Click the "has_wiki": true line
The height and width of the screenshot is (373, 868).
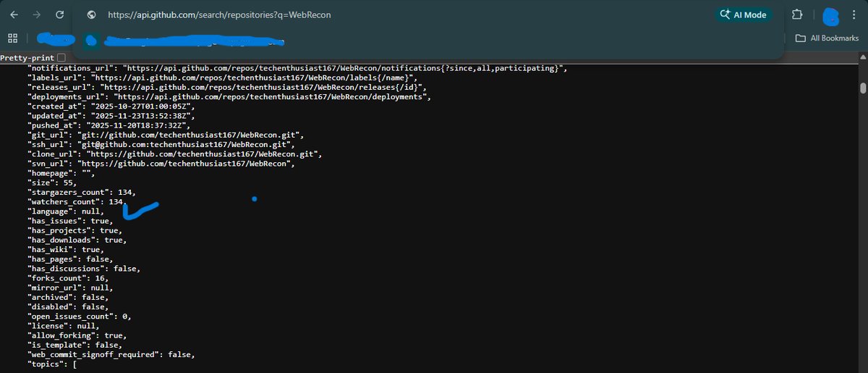pyautogui.click(x=64, y=249)
